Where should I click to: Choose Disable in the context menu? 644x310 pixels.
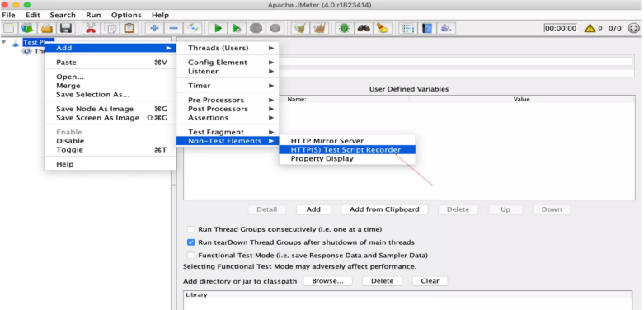point(110,141)
